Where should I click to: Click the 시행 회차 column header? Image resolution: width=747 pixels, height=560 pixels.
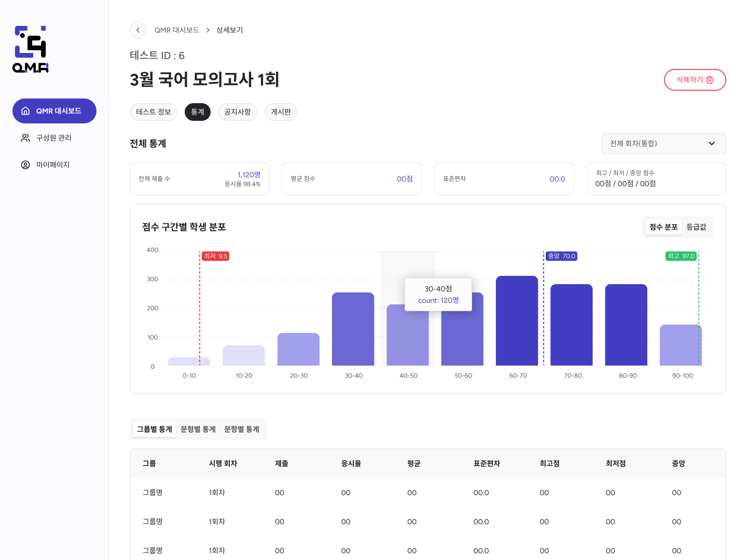coord(223,464)
